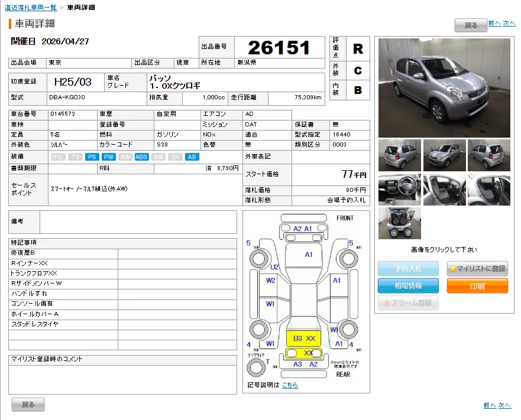
Task: Open bottom 前へ link
Action: click(490, 405)
